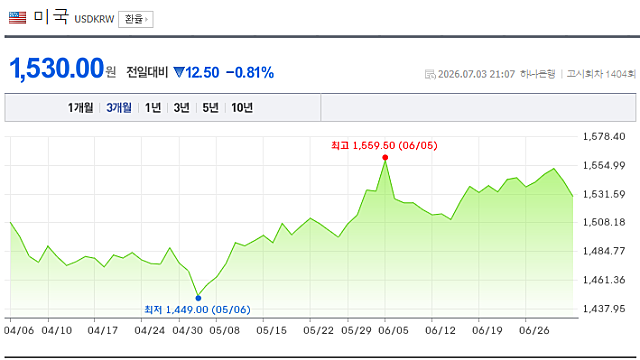The image size is (640, 360).
Task: Click the 2026.07.03 21:07 timestamp
Action: [x=476, y=74]
